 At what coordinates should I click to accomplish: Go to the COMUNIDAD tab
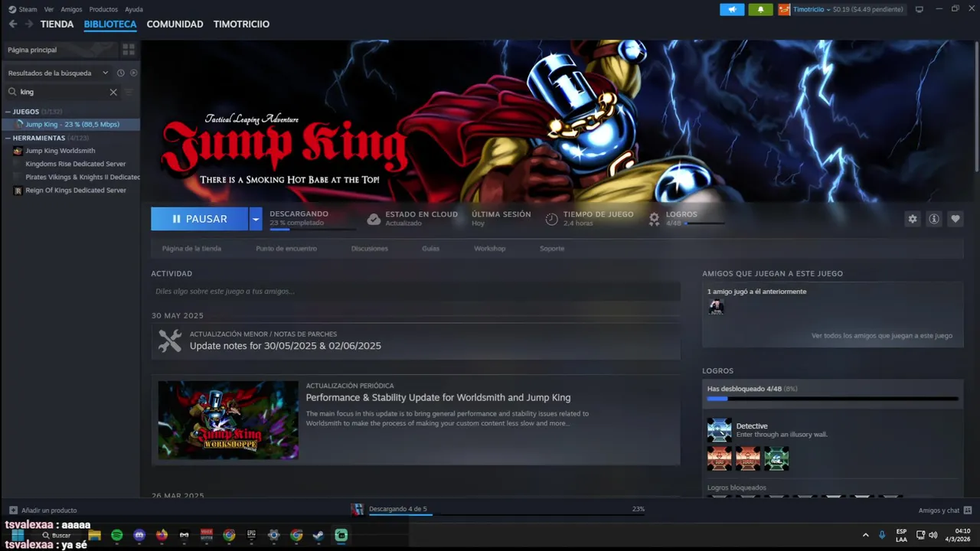pyautogui.click(x=175, y=24)
